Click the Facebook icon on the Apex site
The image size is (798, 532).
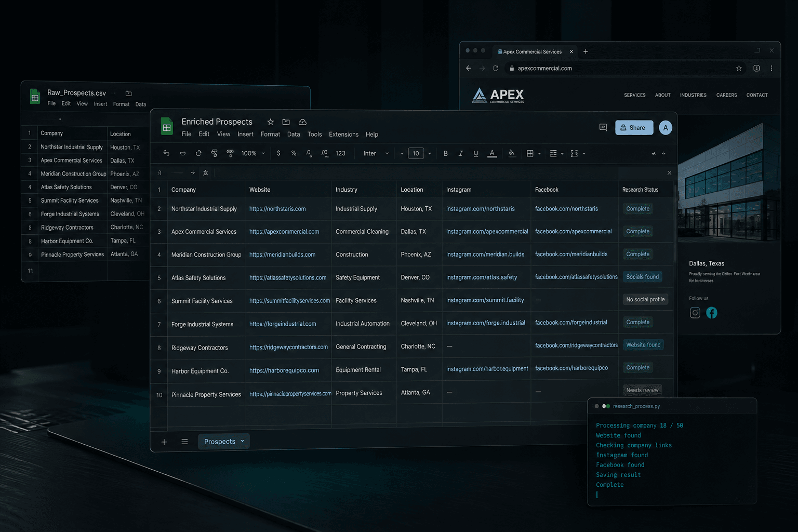pos(712,313)
